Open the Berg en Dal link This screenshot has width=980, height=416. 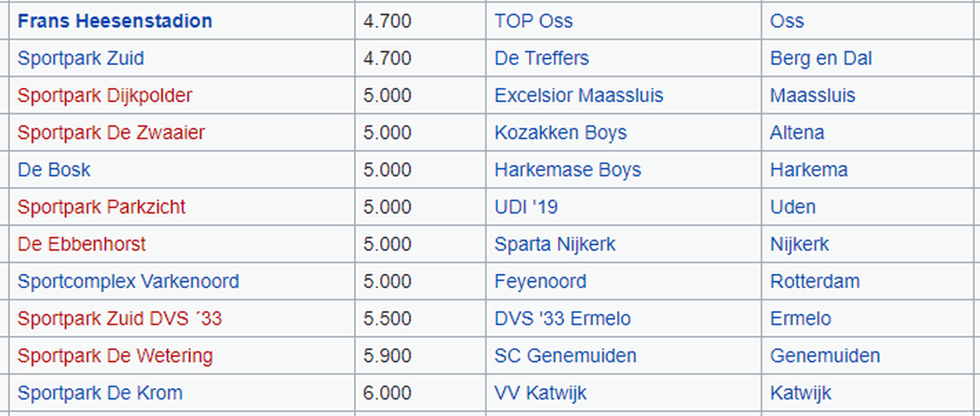click(821, 59)
